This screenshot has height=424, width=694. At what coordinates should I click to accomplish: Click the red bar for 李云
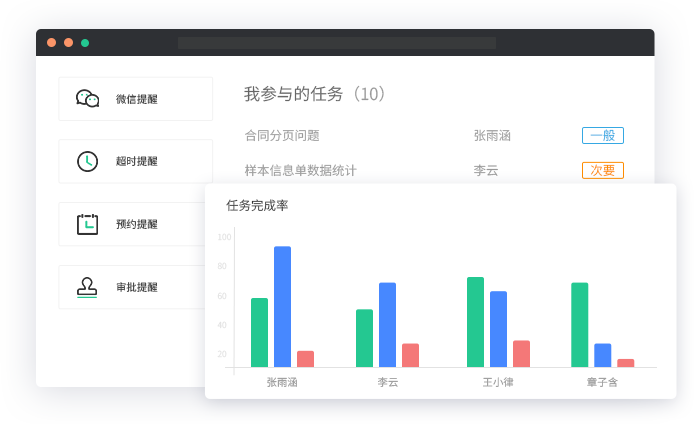(410, 355)
